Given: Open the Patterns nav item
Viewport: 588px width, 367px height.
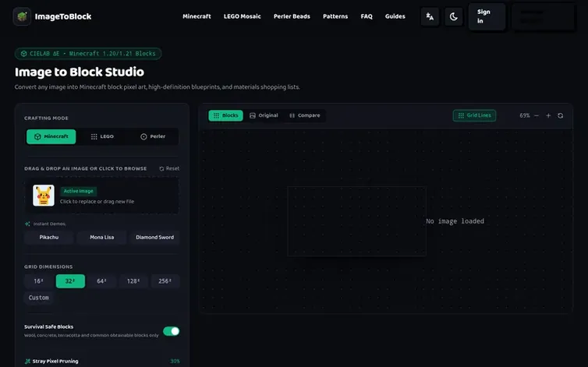Looking at the screenshot, I should tap(335, 16).
